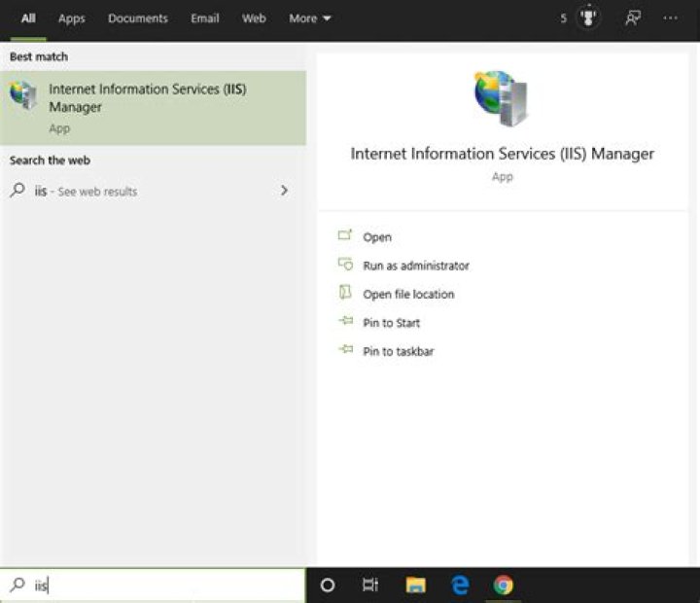This screenshot has width=700, height=603.
Task: Focus the search box containing 'iis'
Action: (154, 585)
